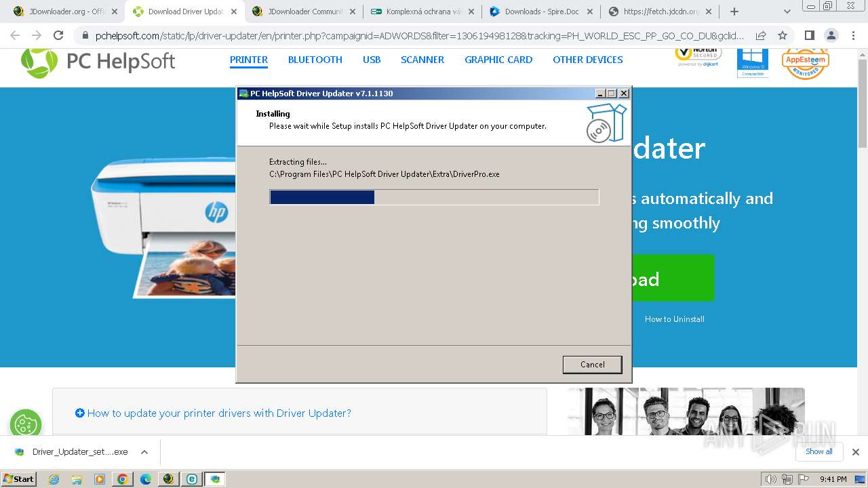The image size is (868, 488).
Task: Open a new browser tab
Action: click(x=734, y=12)
